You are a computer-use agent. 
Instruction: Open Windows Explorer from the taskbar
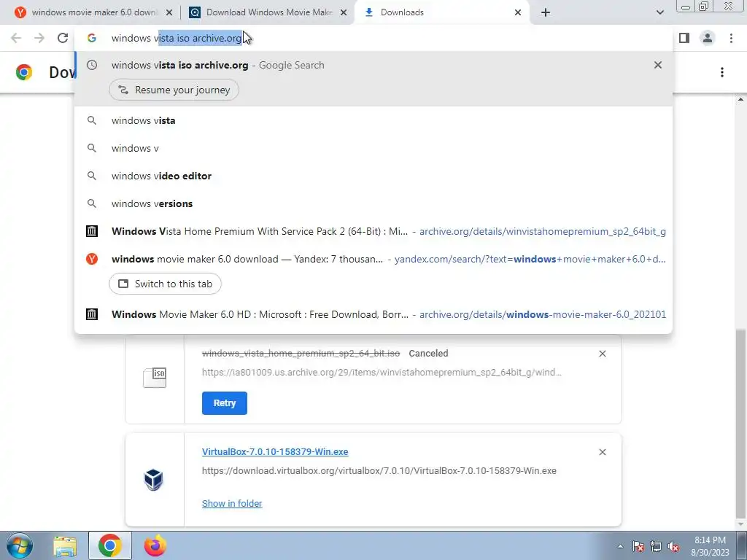(65, 546)
